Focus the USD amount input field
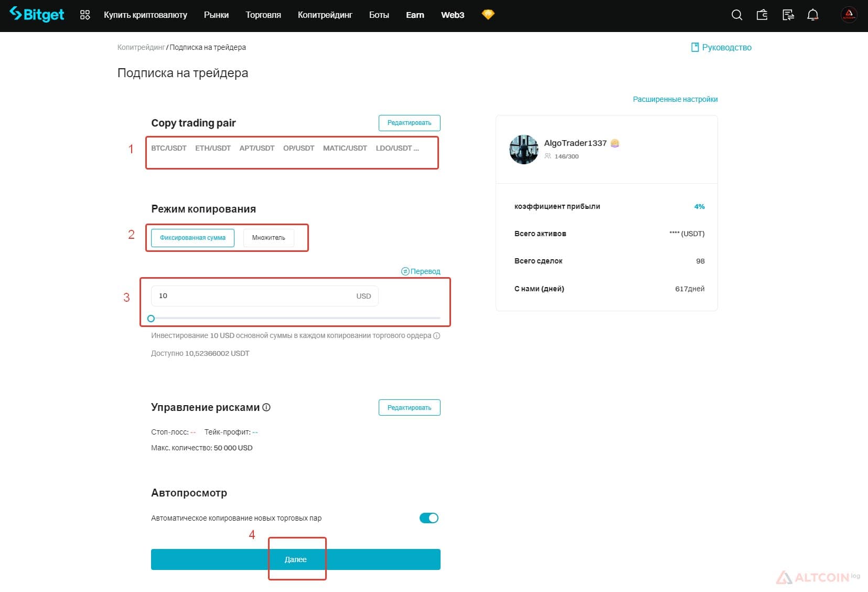This screenshot has width=868, height=592. click(x=264, y=296)
